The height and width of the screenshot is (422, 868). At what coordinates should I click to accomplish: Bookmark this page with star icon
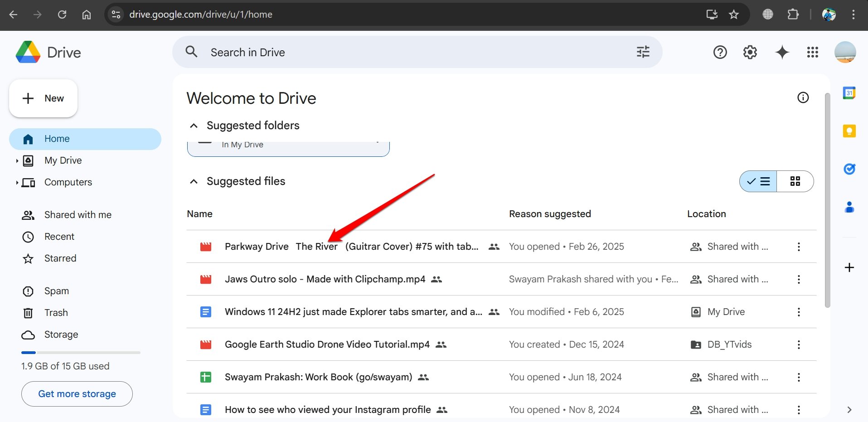pyautogui.click(x=734, y=15)
